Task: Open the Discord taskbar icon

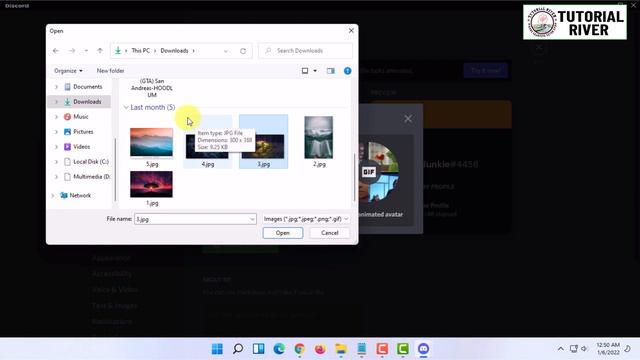Action: coord(423,349)
